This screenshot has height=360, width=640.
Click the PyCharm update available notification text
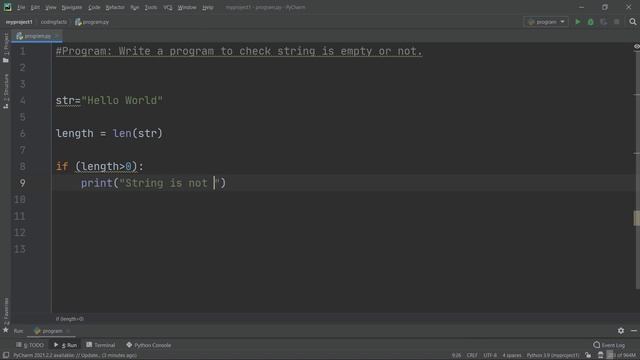point(75,356)
